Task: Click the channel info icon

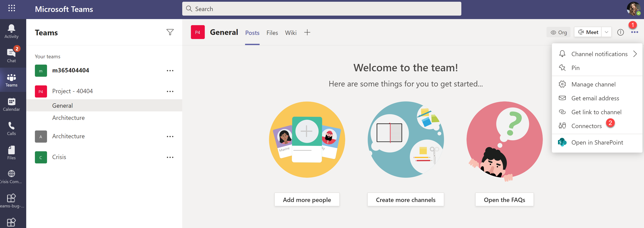Action: [621, 32]
